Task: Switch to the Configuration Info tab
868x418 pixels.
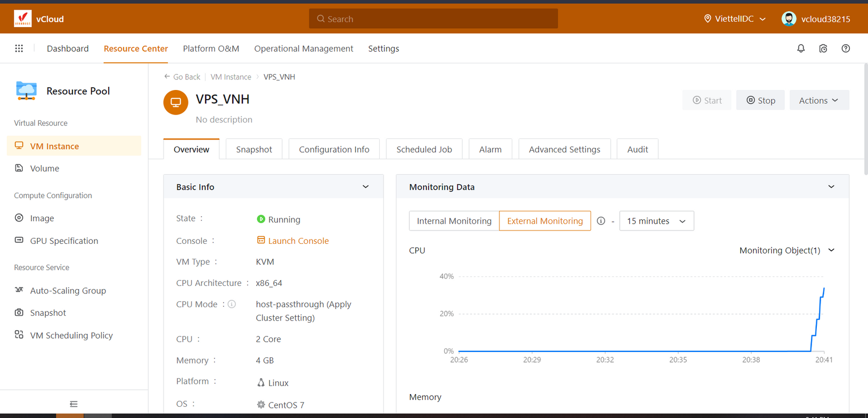Action: pos(334,149)
